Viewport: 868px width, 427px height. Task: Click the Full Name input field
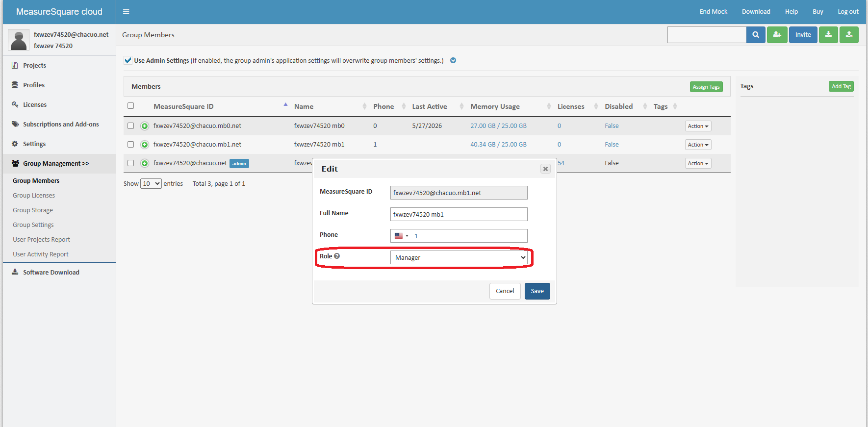[x=459, y=214]
